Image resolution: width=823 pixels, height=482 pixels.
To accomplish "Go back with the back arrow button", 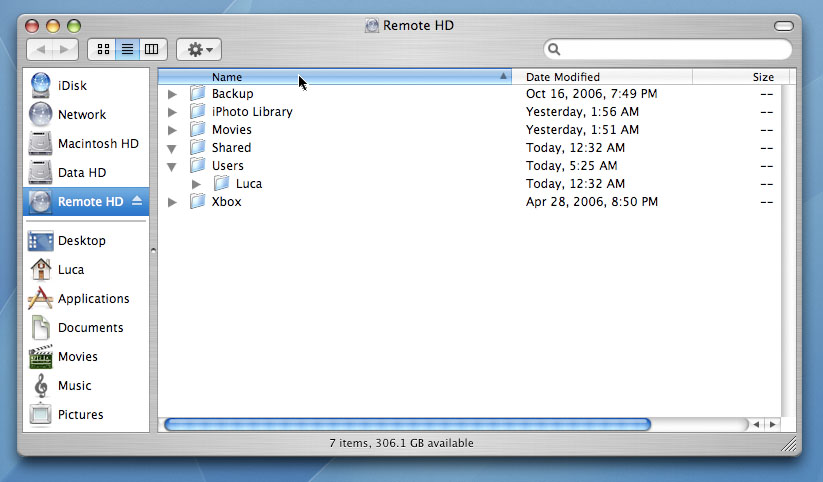I will coord(40,49).
